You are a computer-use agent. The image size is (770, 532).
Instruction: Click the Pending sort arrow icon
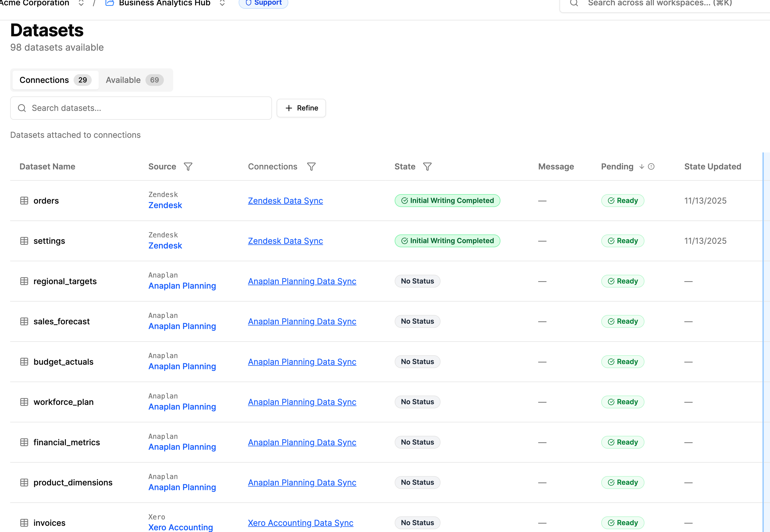(642, 167)
